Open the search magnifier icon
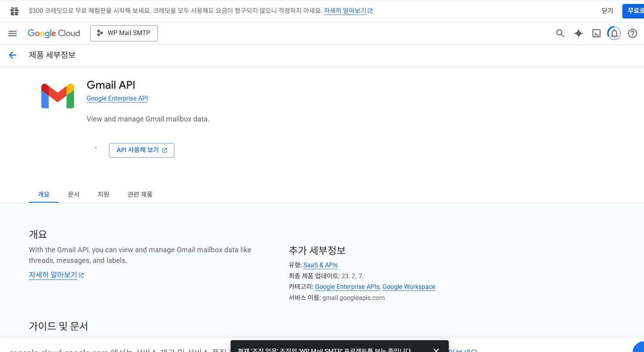Viewport: 644px width, 352px height. 560,34
